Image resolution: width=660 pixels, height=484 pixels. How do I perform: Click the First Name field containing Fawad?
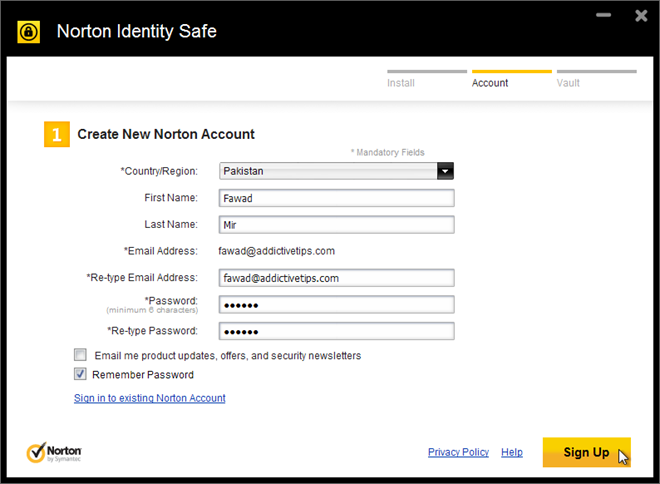336,198
